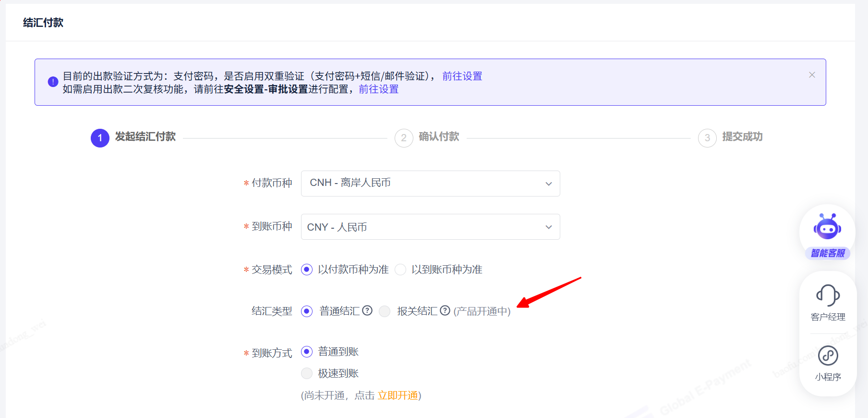Select 以到账币种为准 transaction mode
Screen dimensions: 868x418
[x=400, y=270]
